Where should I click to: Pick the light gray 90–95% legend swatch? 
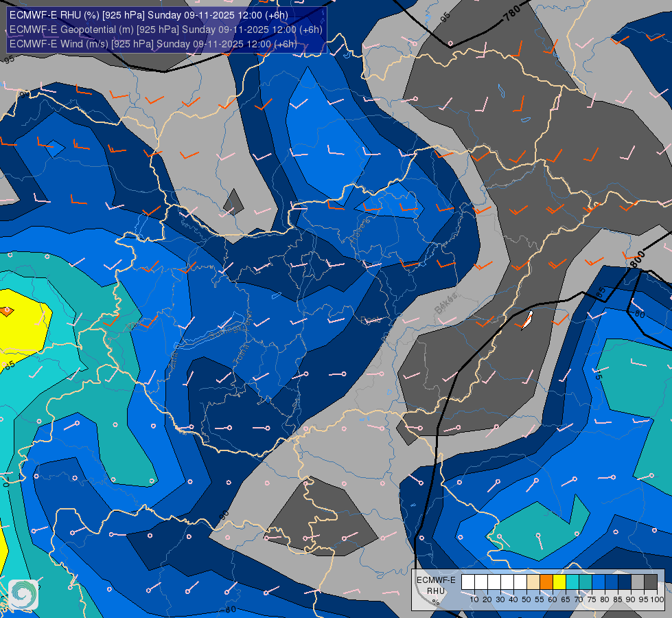pos(638,582)
